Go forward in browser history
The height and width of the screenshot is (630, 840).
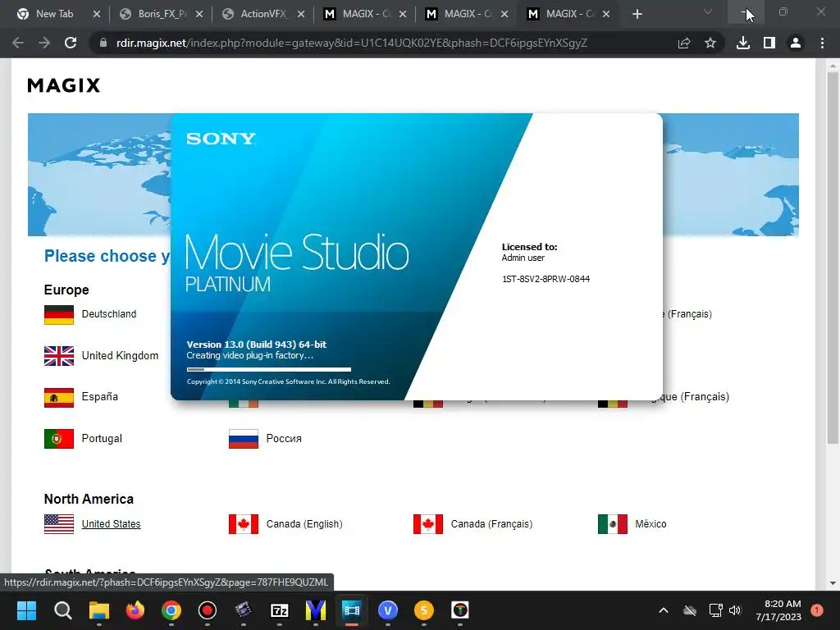click(44, 43)
